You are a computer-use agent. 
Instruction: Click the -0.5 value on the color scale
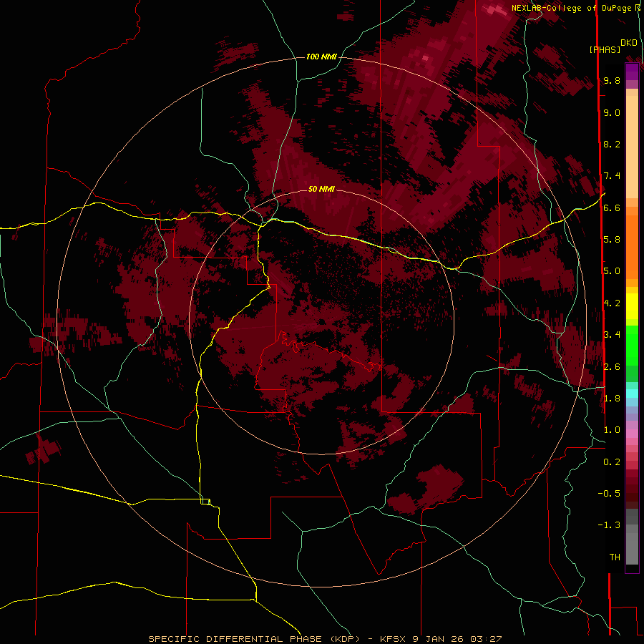click(609, 493)
